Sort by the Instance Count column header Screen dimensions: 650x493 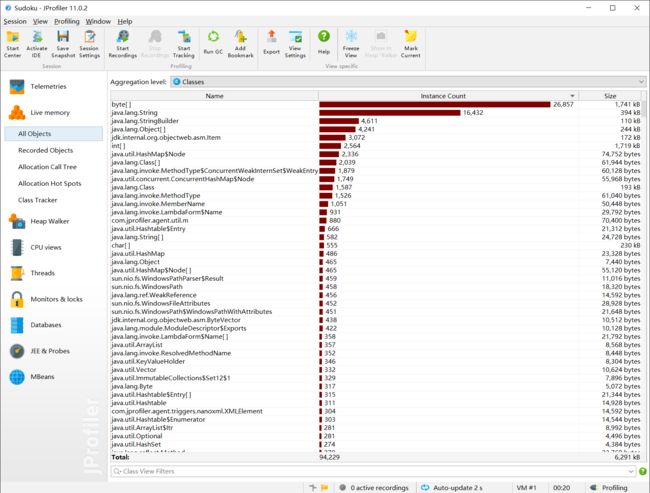449,96
